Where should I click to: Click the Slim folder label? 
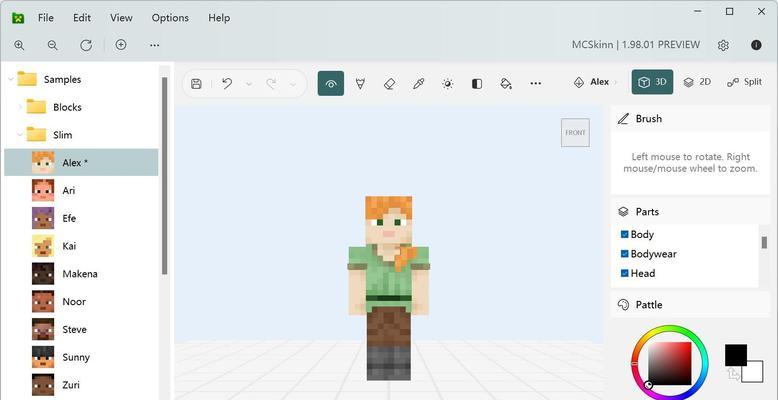coord(63,135)
